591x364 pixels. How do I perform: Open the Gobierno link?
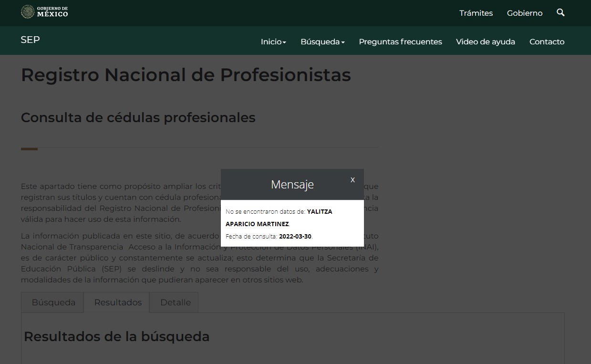click(525, 13)
